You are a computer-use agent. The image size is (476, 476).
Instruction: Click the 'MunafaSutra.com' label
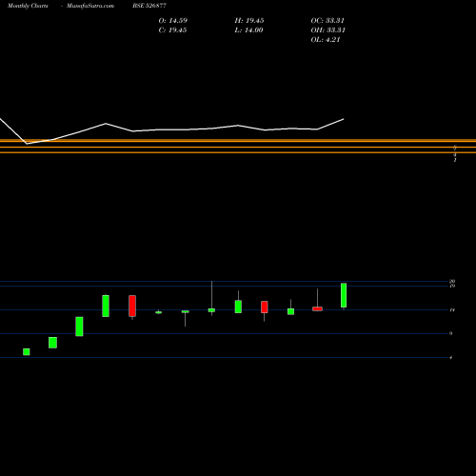[x=90, y=6]
